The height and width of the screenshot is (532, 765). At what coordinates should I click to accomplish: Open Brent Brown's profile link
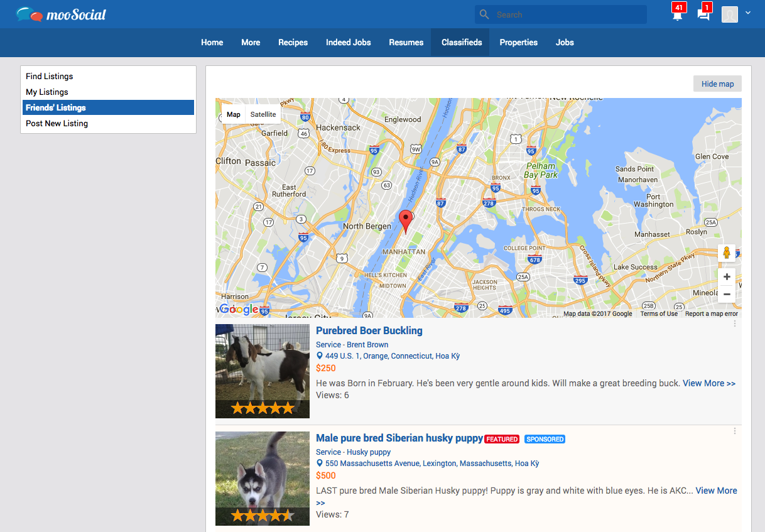point(367,345)
